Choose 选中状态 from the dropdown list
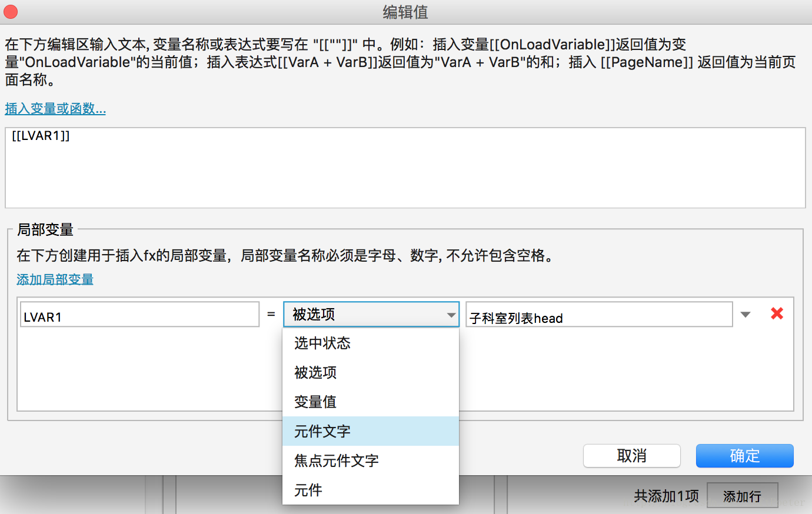This screenshot has width=812, height=514. tap(371, 343)
